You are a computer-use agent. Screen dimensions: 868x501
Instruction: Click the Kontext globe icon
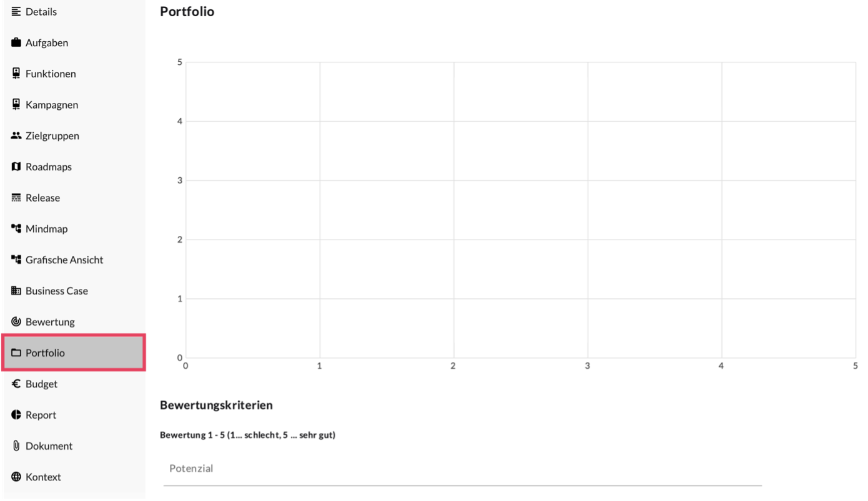(16, 477)
